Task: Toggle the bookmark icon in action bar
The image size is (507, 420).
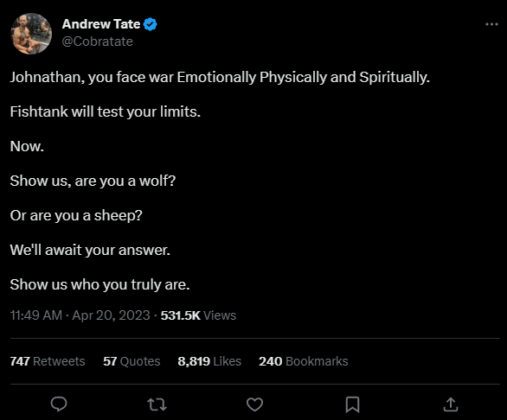Action: [352, 404]
